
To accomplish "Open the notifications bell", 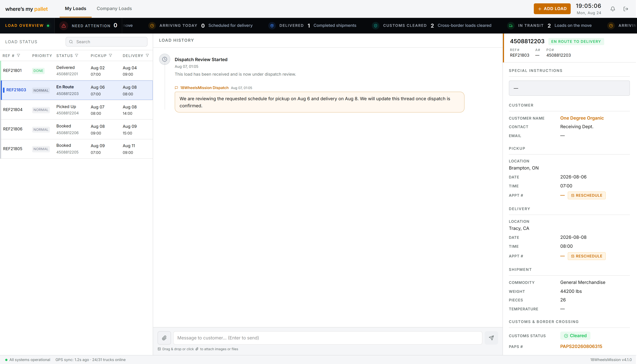I will (x=613, y=9).
